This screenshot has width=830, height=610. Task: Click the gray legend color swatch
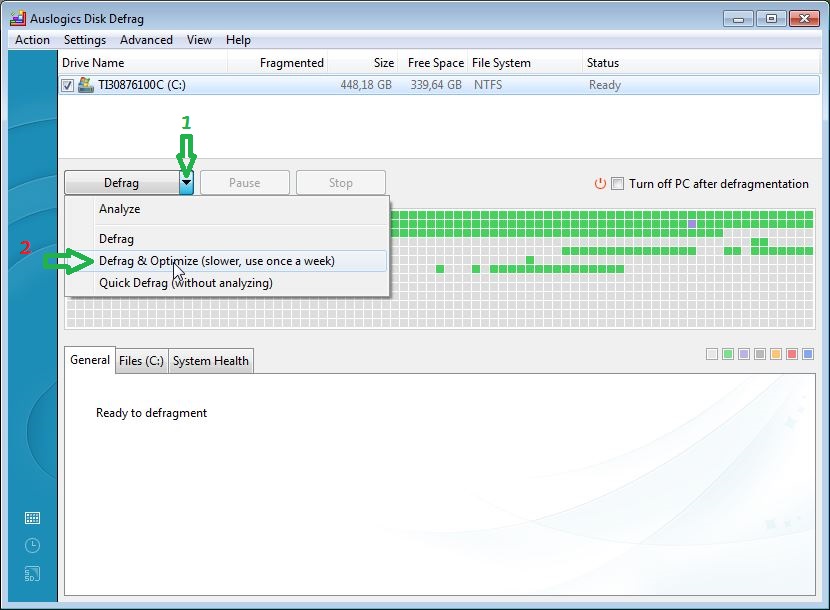point(760,354)
